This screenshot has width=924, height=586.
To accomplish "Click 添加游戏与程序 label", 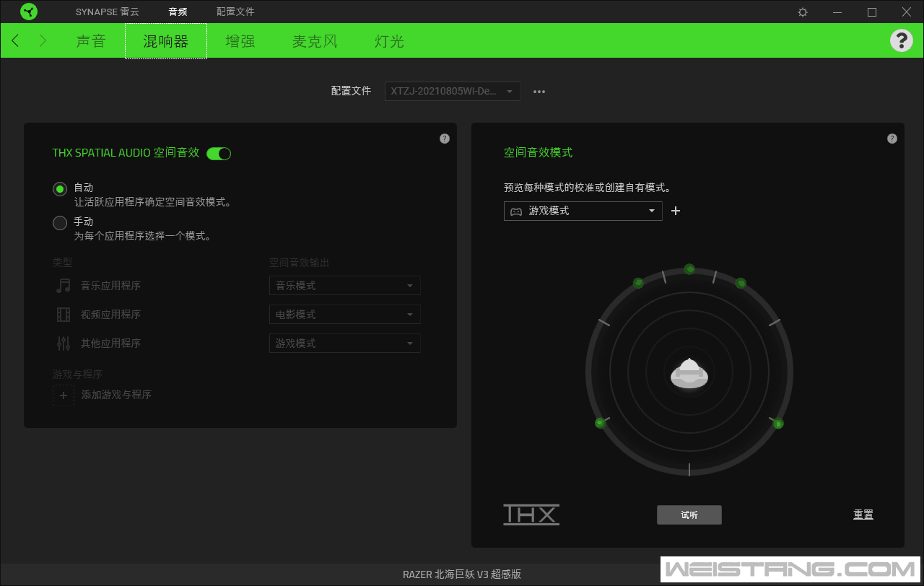I will (116, 395).
